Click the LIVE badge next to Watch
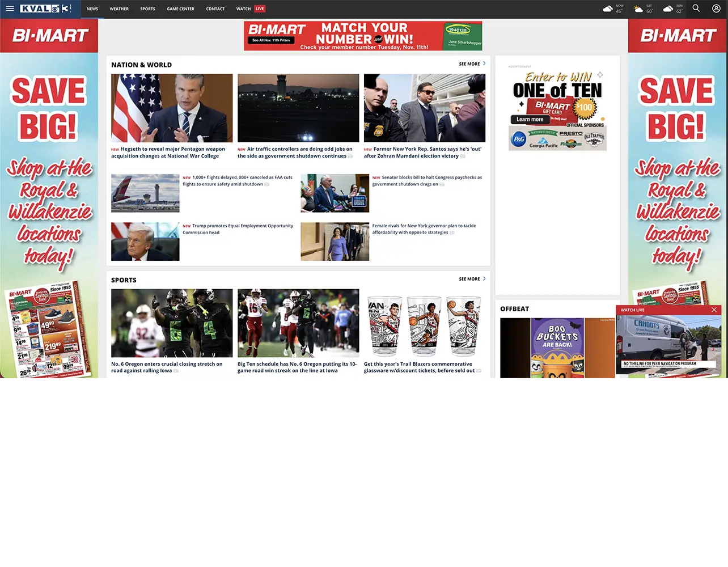Image resolution: width=728 pixels, height=567 pixels. click(x=260, y=9)
